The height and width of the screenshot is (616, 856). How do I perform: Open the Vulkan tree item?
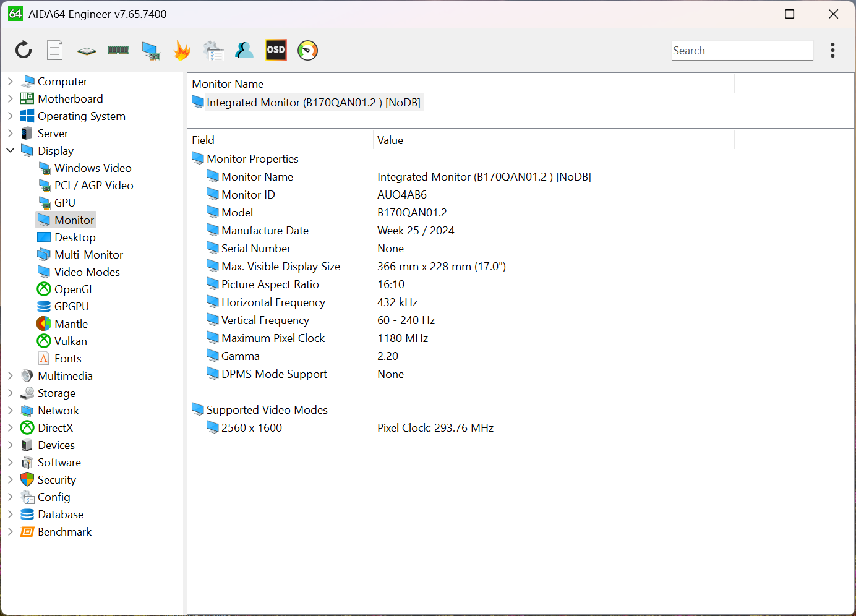click(x=71, y=341)
